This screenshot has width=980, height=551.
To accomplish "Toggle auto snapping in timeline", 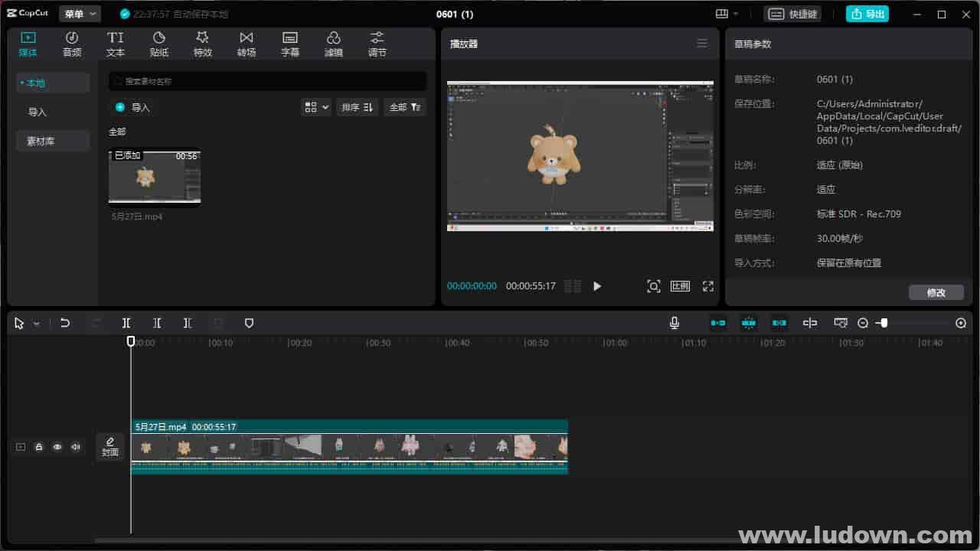I will click(749, 323).
